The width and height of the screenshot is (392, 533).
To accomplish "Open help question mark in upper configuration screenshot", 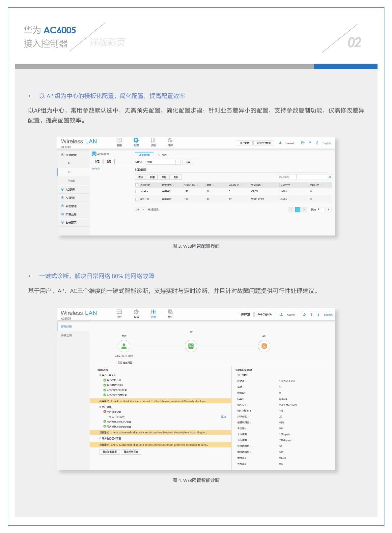I will [310, 143].
